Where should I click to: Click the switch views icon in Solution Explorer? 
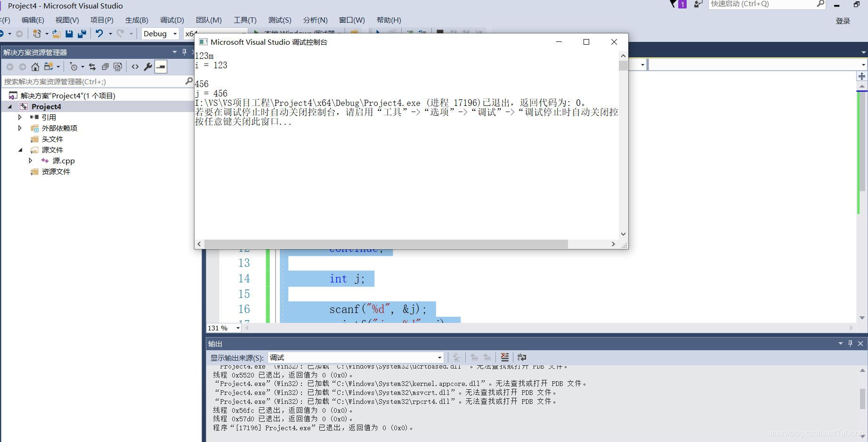click(x=49, y=67)
